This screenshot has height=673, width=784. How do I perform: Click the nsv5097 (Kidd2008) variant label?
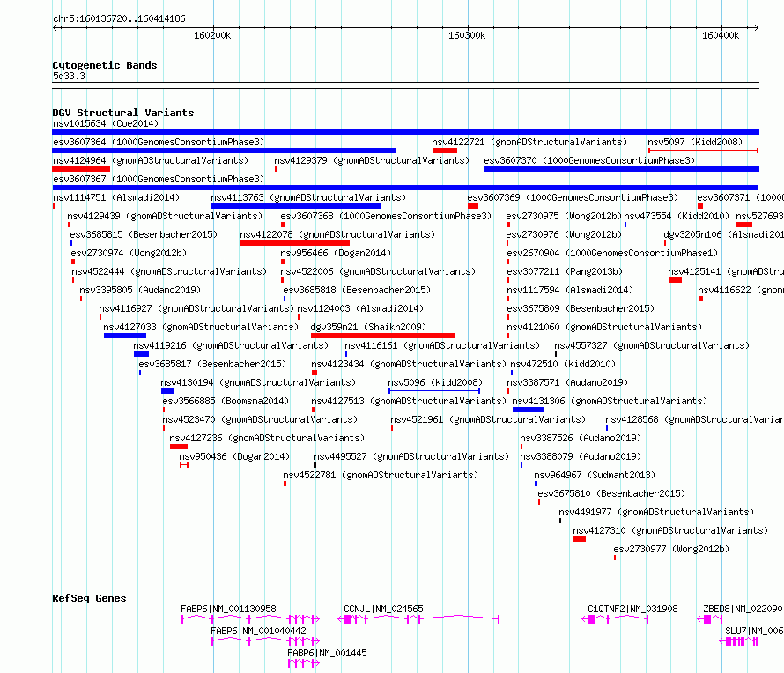(695, 142)
